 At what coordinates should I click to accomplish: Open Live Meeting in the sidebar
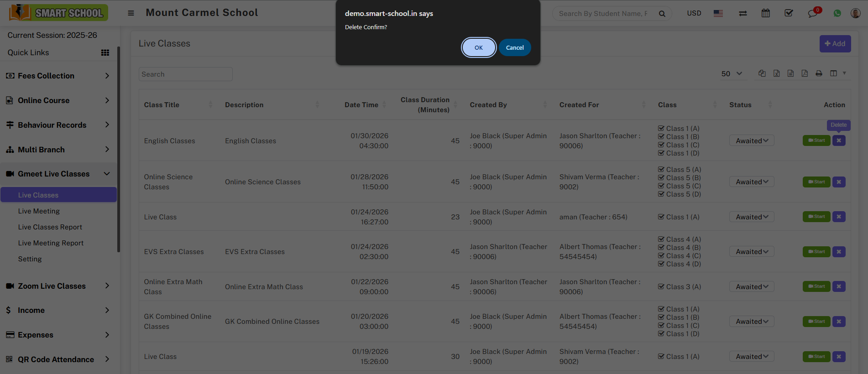(39, 211)
